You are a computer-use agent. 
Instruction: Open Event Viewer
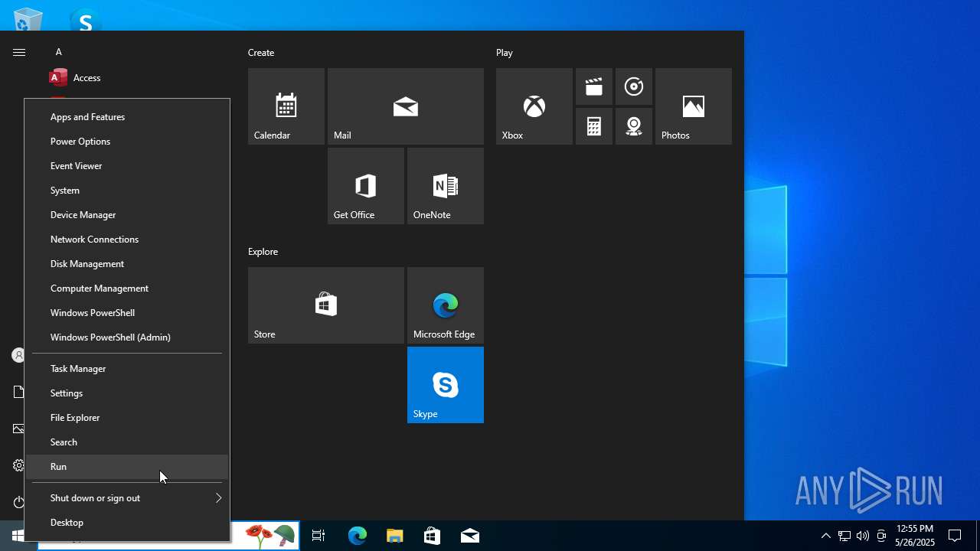pyautogui.click(x=127, y=166)
